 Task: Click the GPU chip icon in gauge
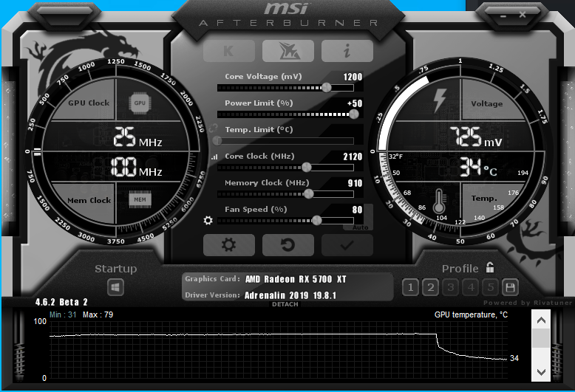[140, 103]
